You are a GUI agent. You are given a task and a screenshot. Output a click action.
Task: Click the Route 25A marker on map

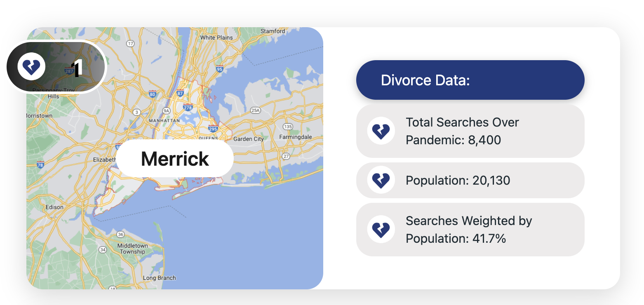pos(256,110)
